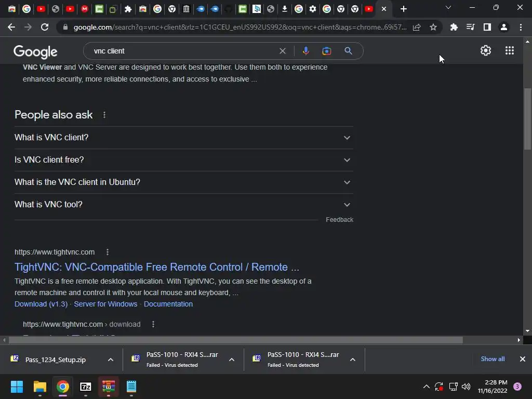The width and height of the screenshot is (532, 399).
Task: View site information via the lock icon
Action: [x=65, y=27]
